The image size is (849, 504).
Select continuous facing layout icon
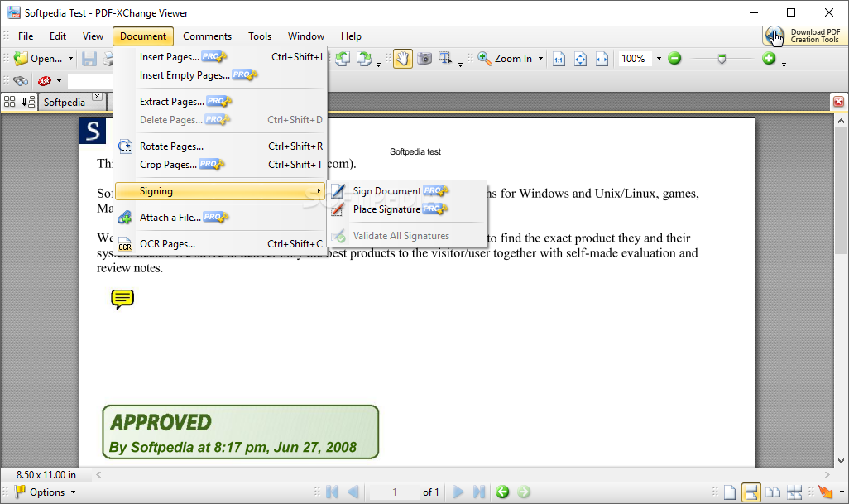(794, 492)
